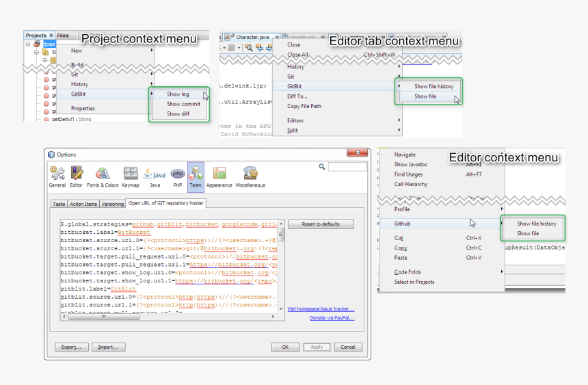Click the find selection toolbar icon in the editor
This screenshot has height=385, width=588.
coord(249,48)
